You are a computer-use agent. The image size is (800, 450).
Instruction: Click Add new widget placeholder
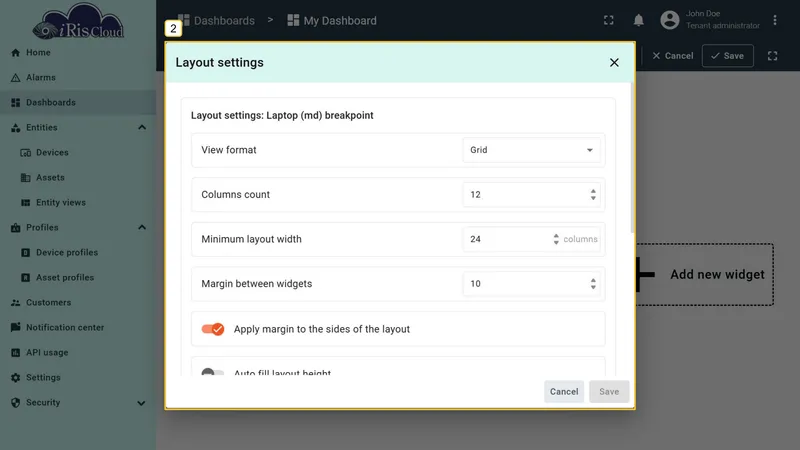pos(705,274)
